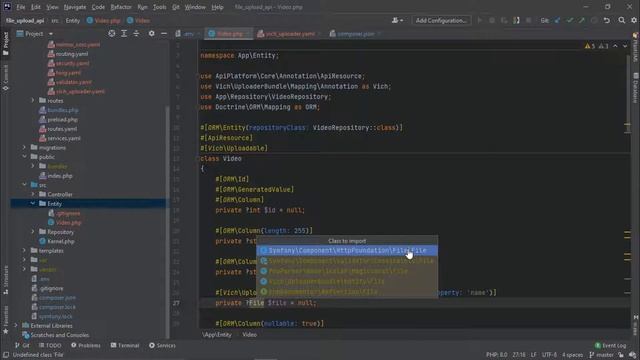Collapse the public folder

pos(24,157)
